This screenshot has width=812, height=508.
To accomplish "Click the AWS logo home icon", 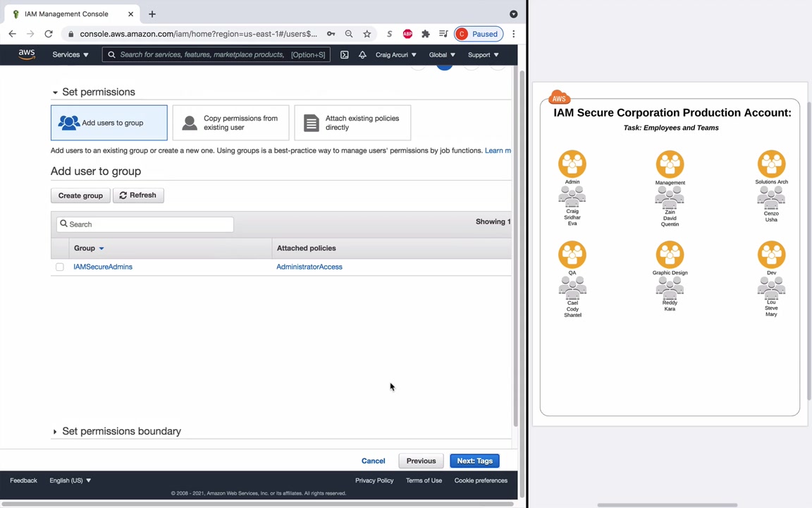I will tap(26, 54).
